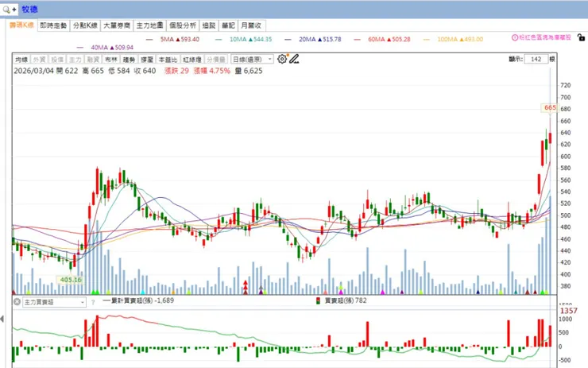Image resolution: width=588 pixels, height=368 pixels.
Task: Click the stock name 牧德 title
Action: click(x=29, y=10)
